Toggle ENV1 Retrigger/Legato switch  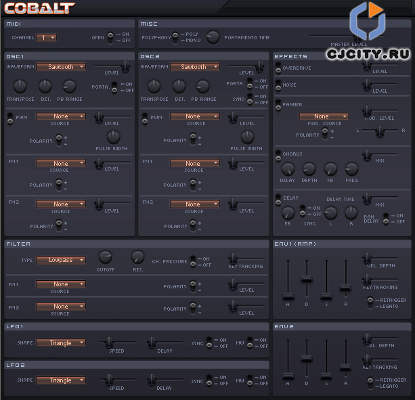tap(370, 303)
